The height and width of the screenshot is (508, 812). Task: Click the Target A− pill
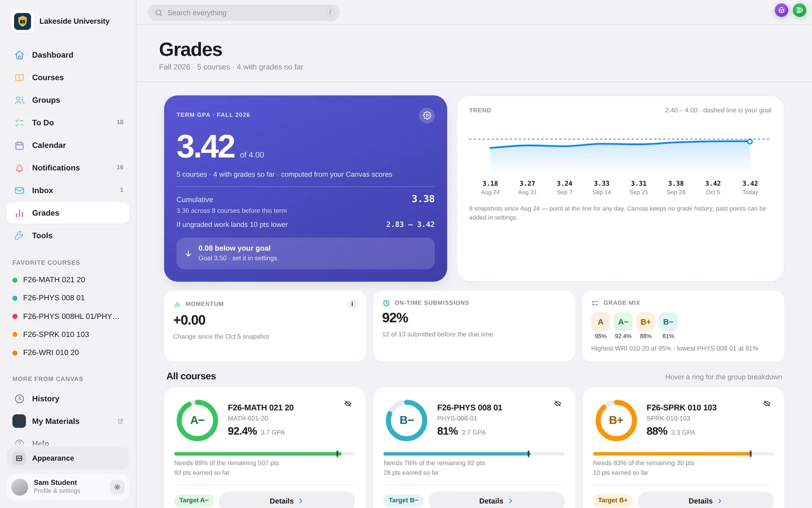194,501
